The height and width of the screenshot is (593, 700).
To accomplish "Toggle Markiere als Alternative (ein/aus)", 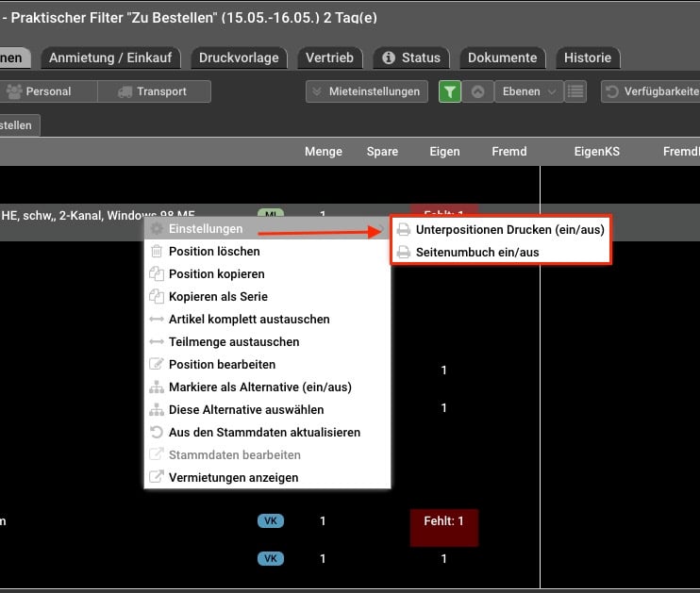I will tap(259, 387).
